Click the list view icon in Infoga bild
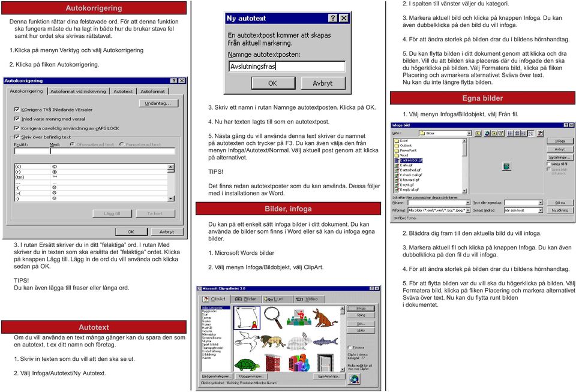Screen dimensions: 576x392 (x=511, y=133)
